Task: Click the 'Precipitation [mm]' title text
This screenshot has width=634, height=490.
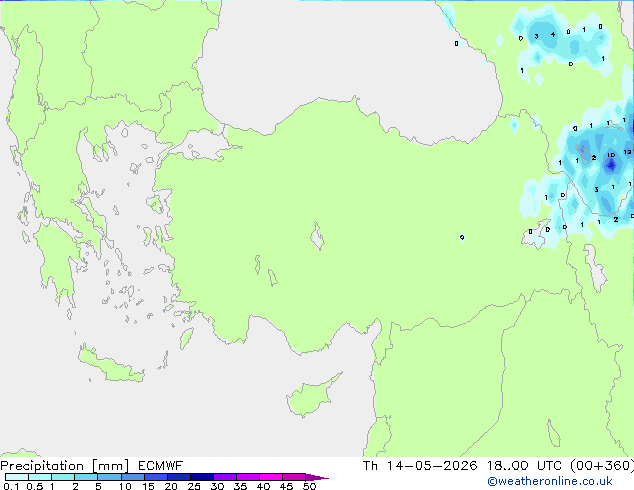Action: click(x=65, y=466)
